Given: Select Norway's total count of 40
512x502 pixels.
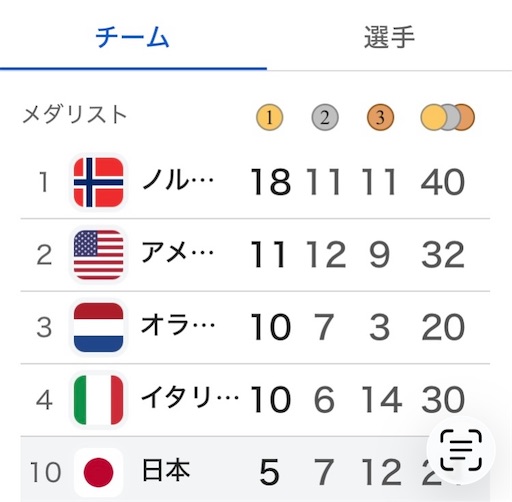Looking at the screenshot, I should click(x=443, y=182).
